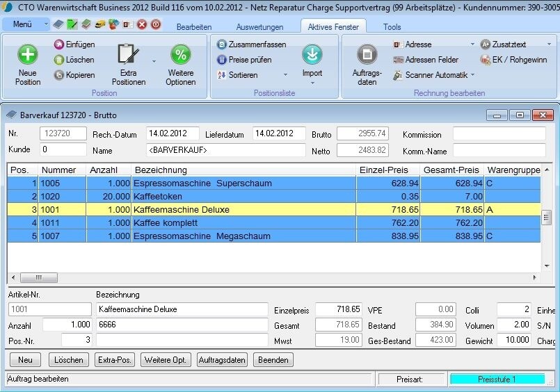Image resolution: width=560 pixels, height=392 pixels.
Task: Click the cyan Preisstufe 1 indicator
Action: tap(497, 379)
